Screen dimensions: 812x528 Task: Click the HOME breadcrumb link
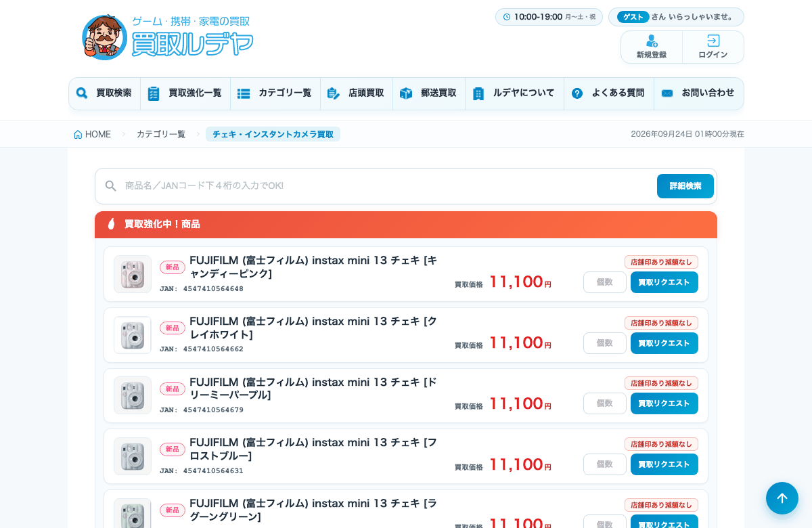click(92, 134)
